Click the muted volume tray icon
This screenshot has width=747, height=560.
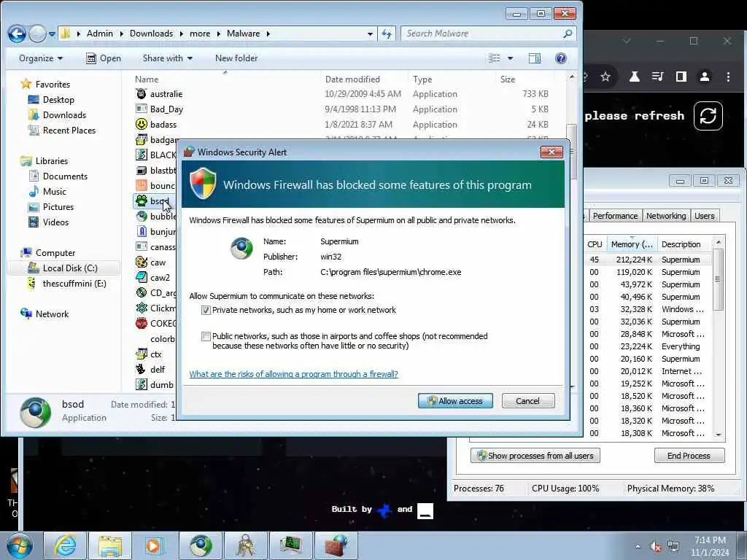[x=656, y=546]
